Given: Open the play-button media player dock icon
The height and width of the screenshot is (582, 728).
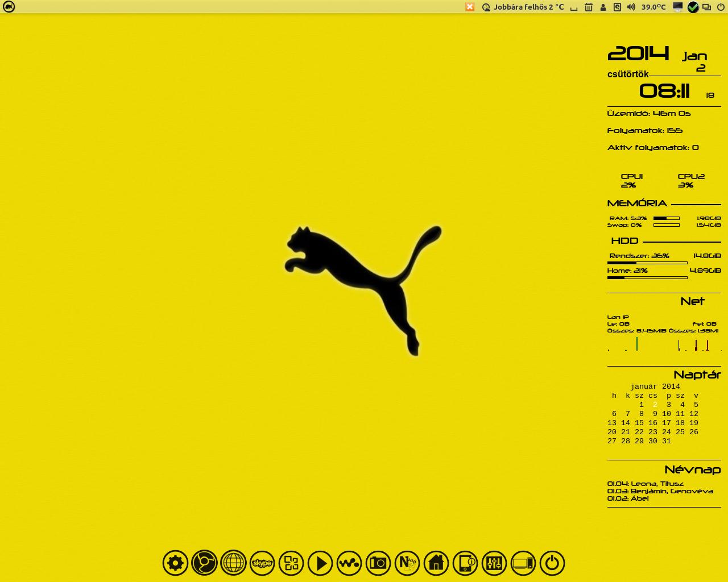Looking at the screenshot, I should (320, 563).
